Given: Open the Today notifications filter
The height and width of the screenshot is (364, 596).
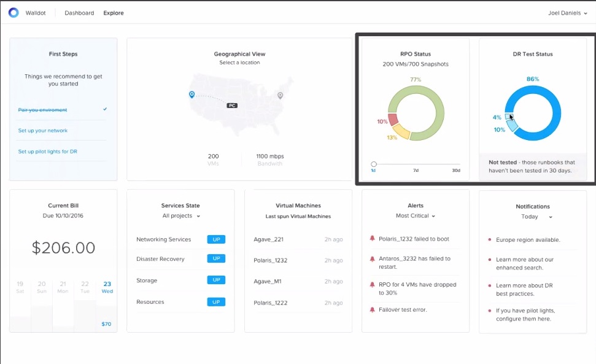Looking at the screenshot, I should [x=536, y=217].
